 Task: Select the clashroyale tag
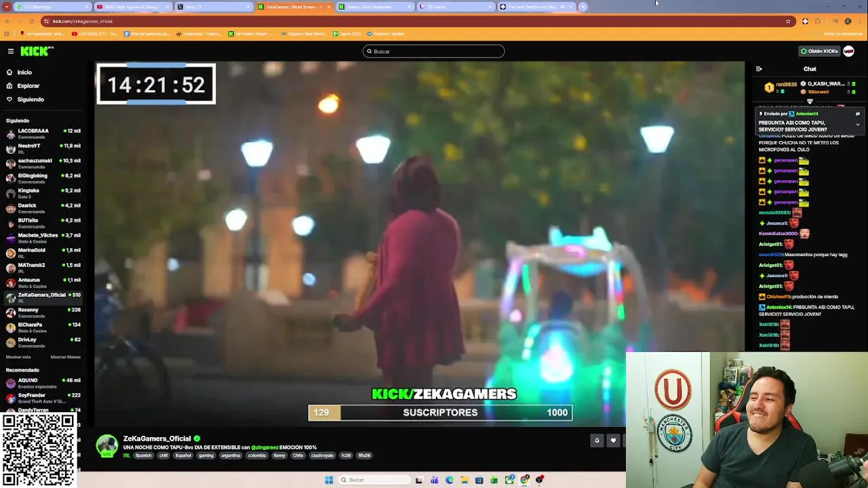[x=322, y=455]
